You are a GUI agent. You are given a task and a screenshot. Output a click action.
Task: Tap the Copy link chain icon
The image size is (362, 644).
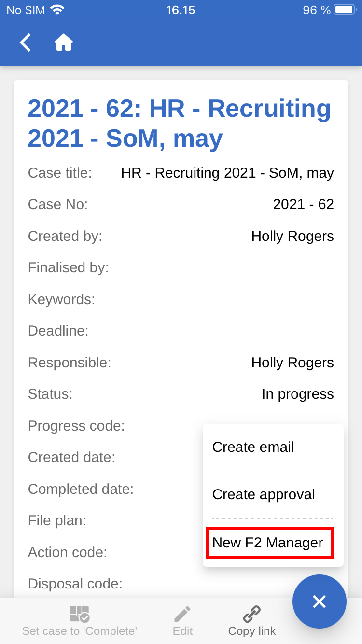252,614
